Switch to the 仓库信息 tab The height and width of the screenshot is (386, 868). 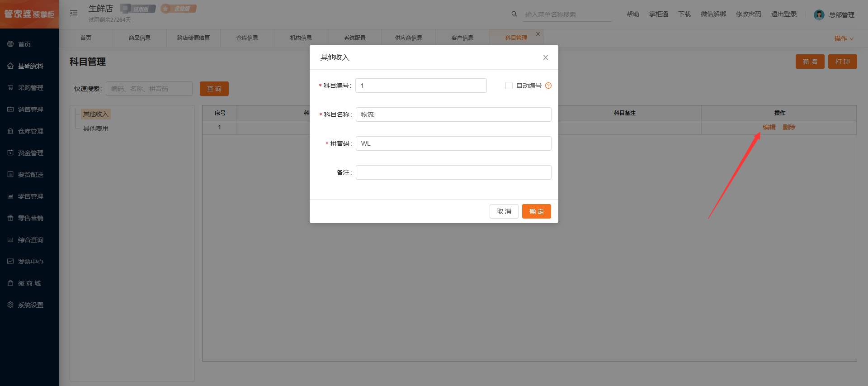pos(247,38)
